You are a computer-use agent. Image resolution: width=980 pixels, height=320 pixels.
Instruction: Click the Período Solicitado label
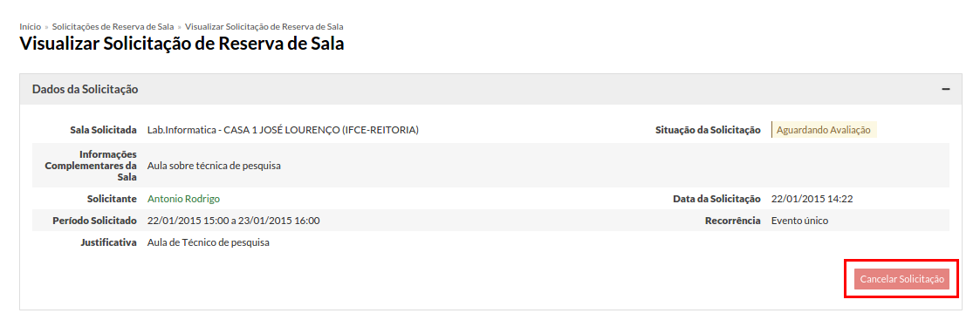coord(95,221)
